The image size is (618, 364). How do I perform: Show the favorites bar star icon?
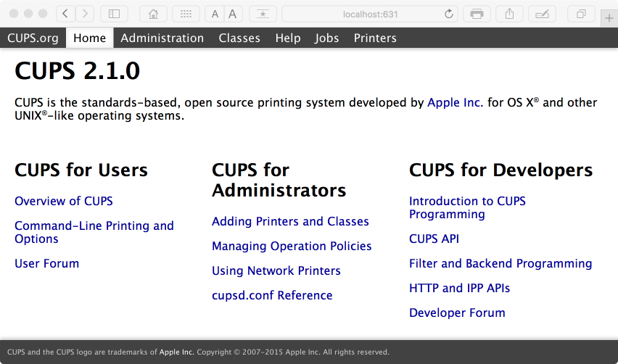tap(263, 14)
